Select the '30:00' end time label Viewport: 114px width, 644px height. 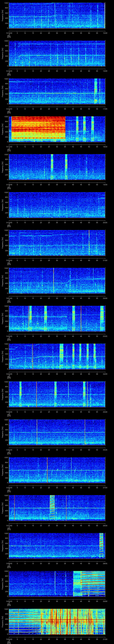[105, 601]
